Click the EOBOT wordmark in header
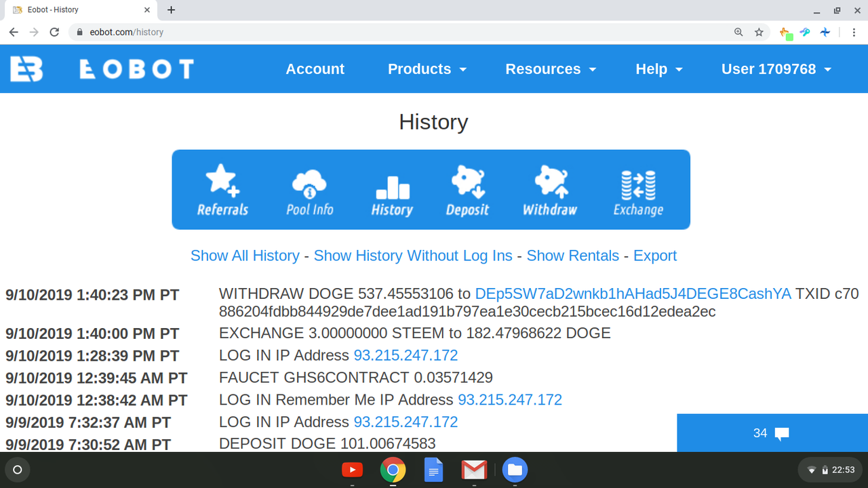Image resolution: width=868 pixels, height=488 pixels. click(137, 69)
